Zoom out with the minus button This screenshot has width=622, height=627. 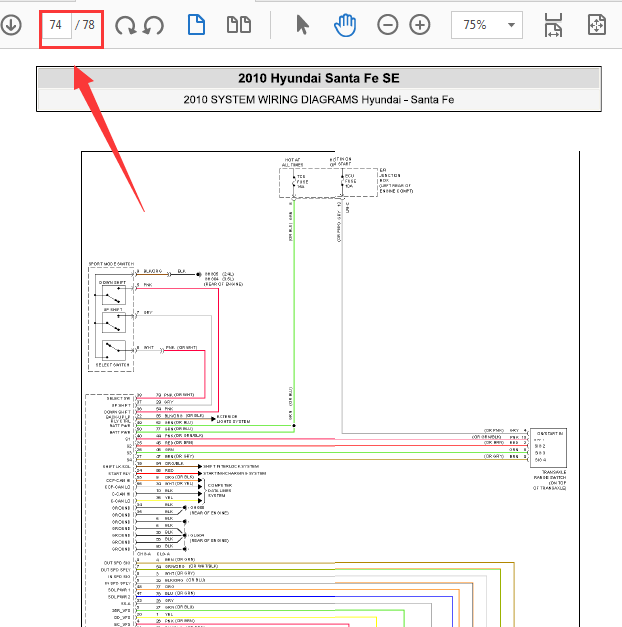(x=388, y=25)
